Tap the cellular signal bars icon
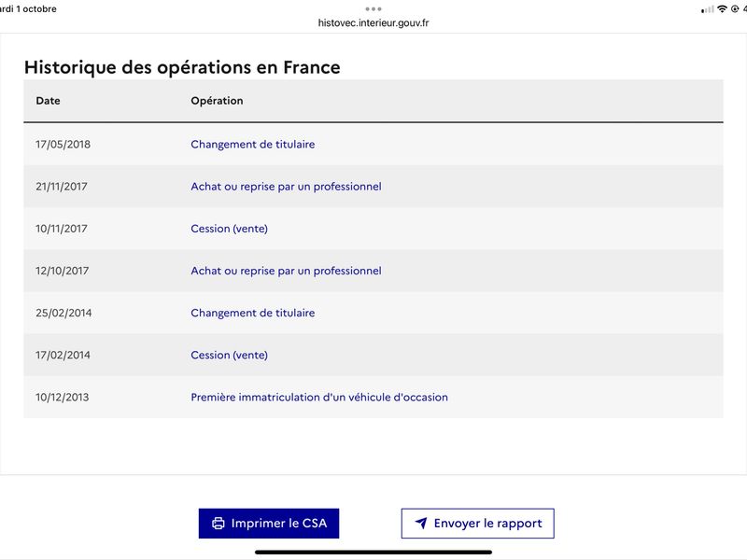Viewport: 747px width, 560px height. [708, 9]
